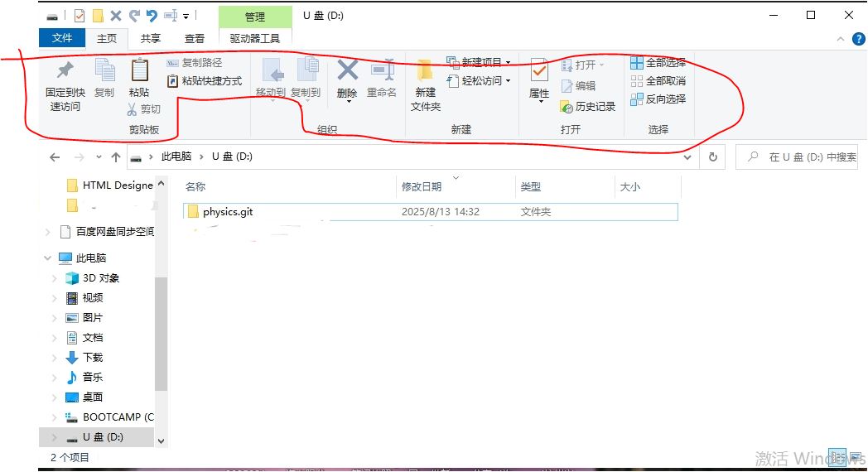The image size is (868, 472).
Task: Switch to the Share (共享) tab
Action: (151, 38)
